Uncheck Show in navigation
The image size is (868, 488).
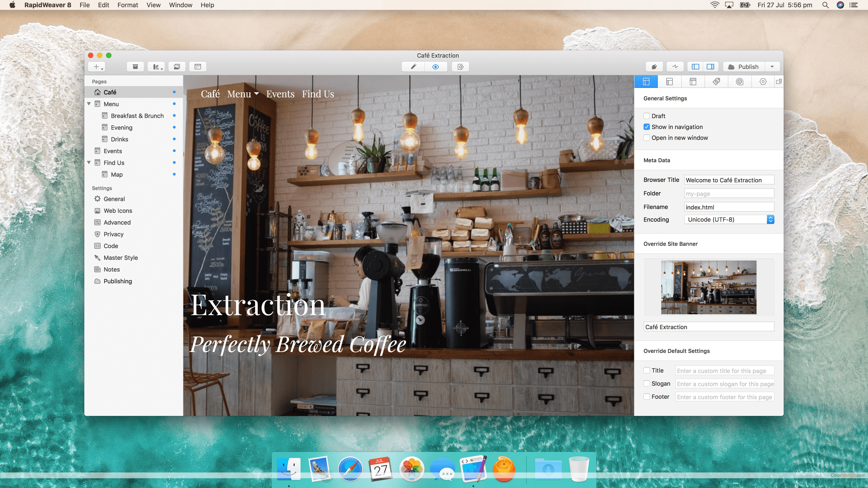[646, 127]
